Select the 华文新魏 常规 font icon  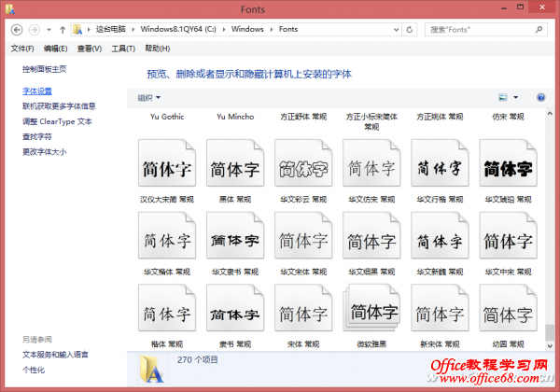[x=440, y=235]
